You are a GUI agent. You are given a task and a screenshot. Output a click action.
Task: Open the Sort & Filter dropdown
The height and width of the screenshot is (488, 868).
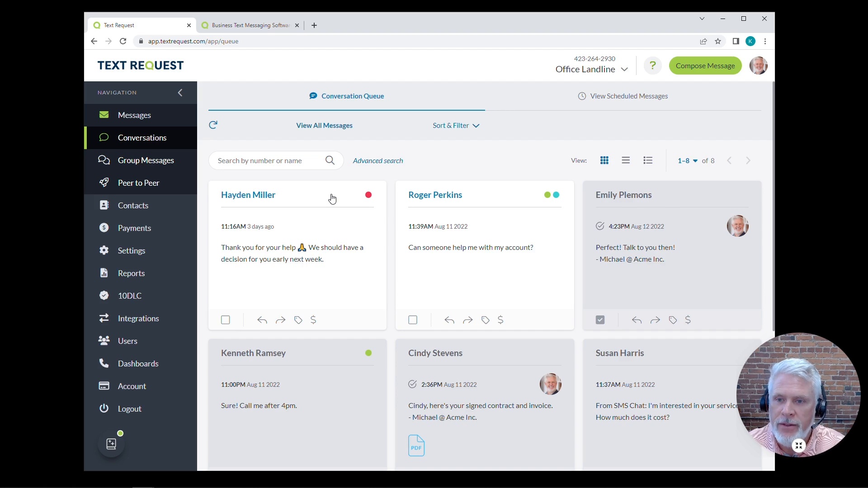(456, 125)
